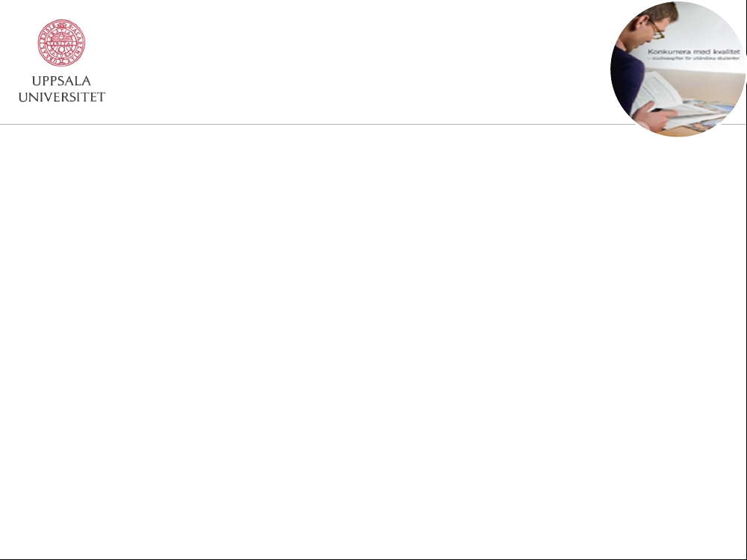Click the center of the Uppsala seal emblem

point(61,43)
